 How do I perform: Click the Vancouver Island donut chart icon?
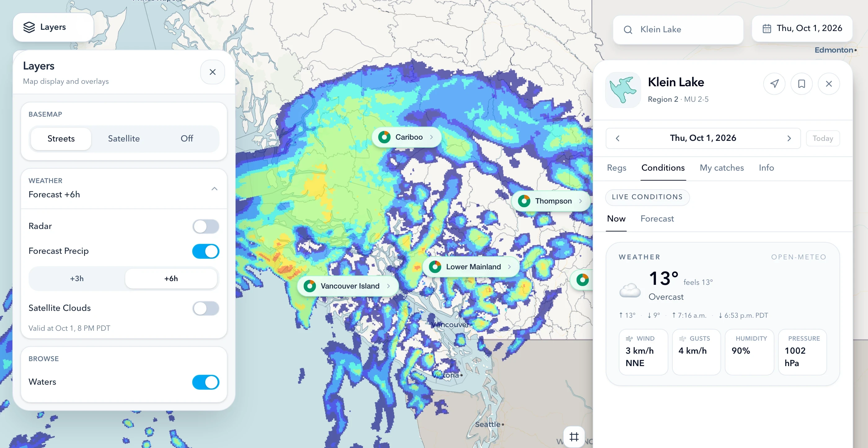[x=310, y=286]
